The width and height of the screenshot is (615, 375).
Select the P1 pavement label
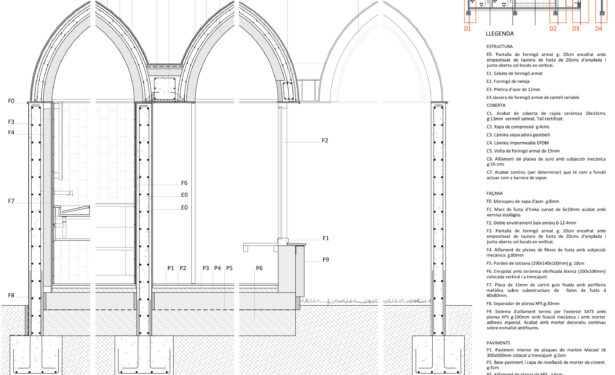(x=171, y=268)
